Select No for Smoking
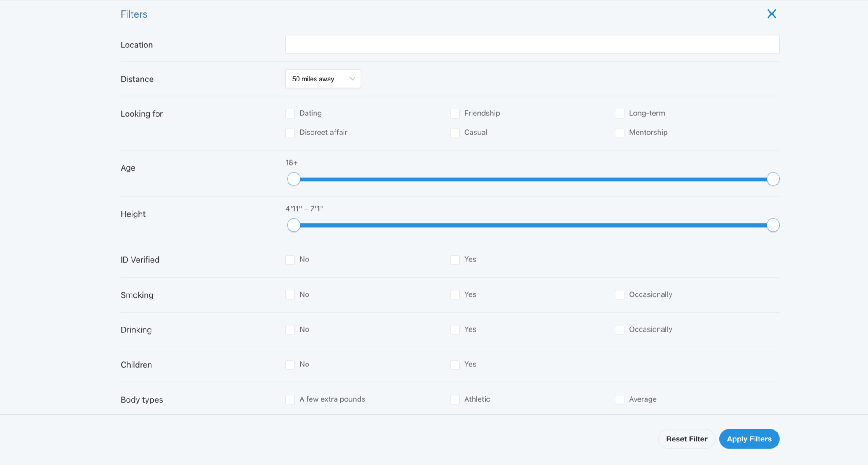868x465 pixels. click(290, 295)
